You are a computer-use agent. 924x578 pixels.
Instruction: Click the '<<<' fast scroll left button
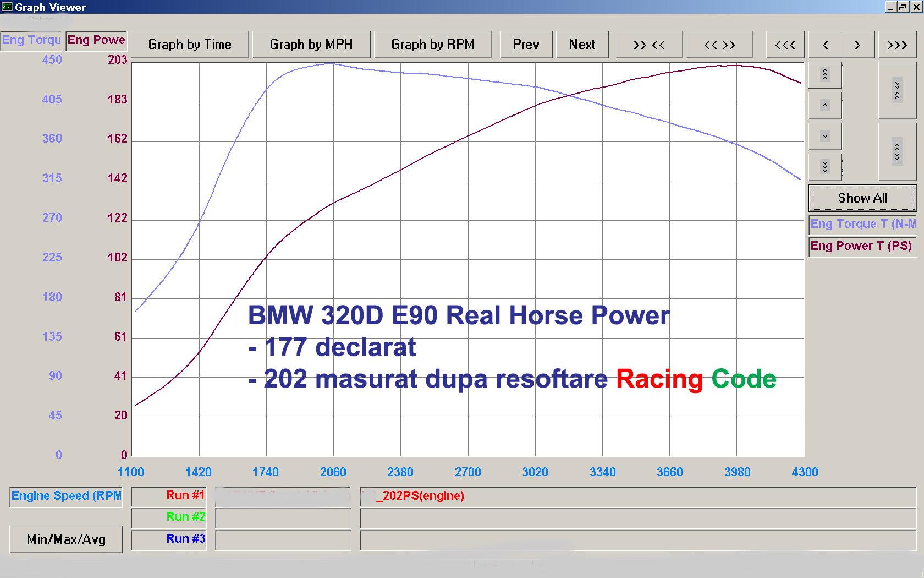click(785, 45)
